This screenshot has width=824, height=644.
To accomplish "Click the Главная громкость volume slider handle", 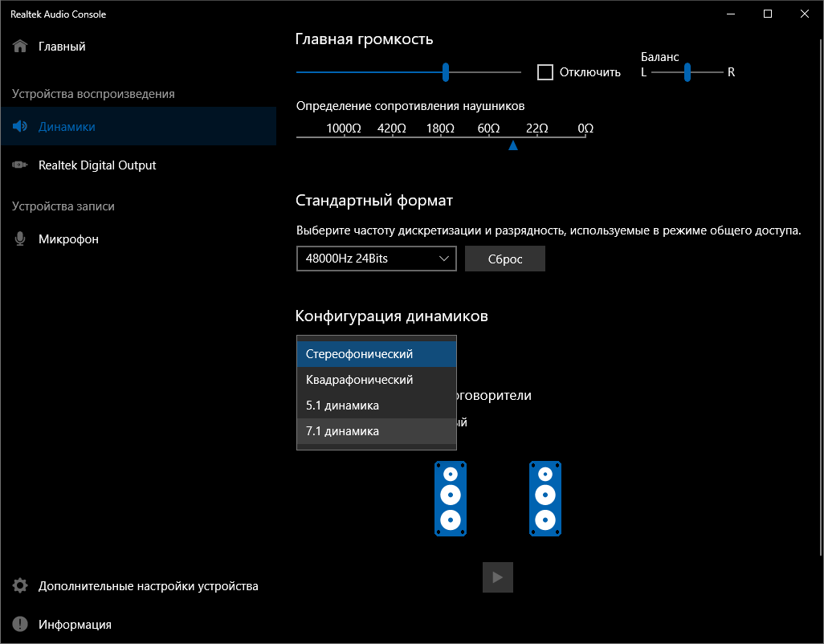I will click(446, 72).
